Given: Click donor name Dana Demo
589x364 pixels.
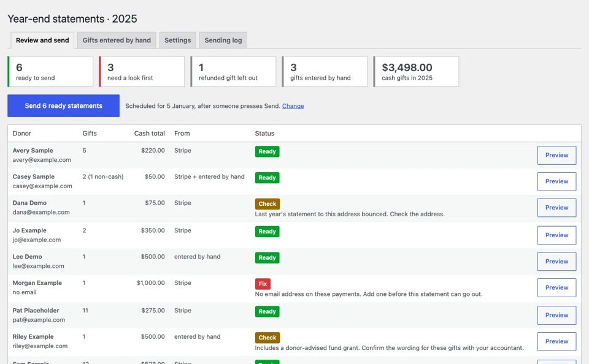Looking at the screenshot, I should pyautogui.click(x=29, y=203).
